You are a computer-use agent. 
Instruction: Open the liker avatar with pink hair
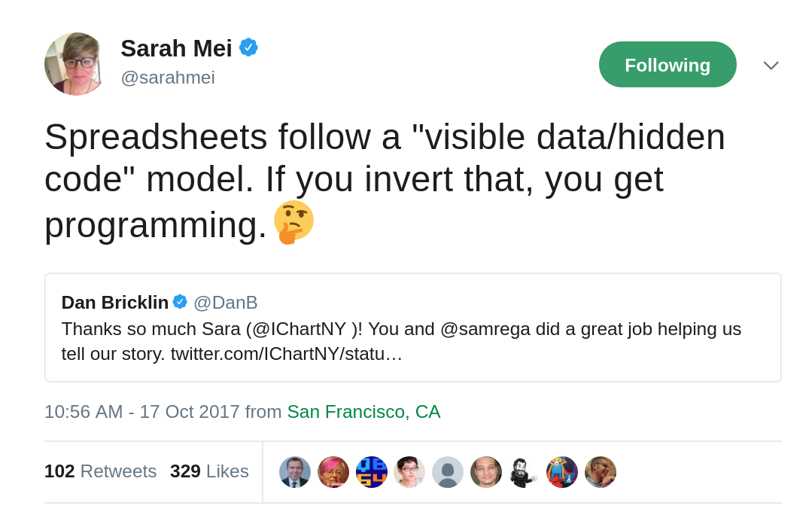click(333, 472)
